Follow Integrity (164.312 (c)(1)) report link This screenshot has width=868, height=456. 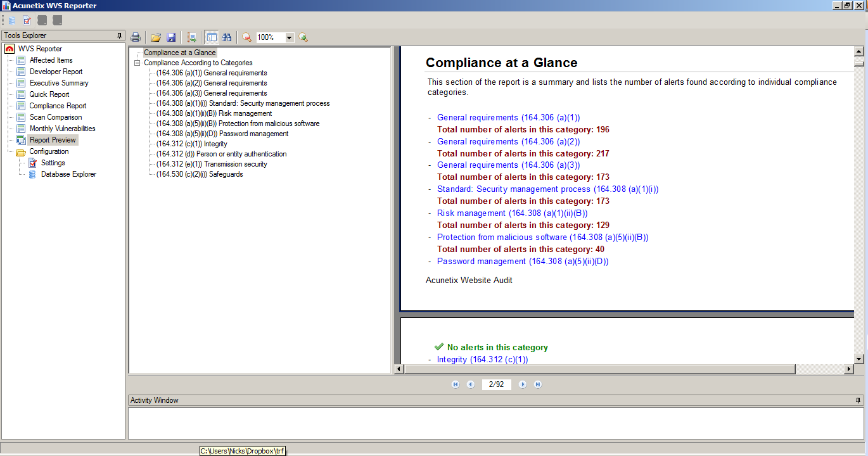click(483, 360)
